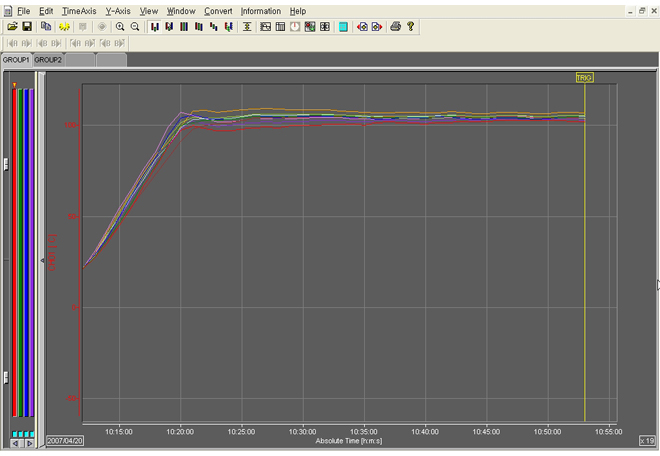Click the right scroll arrow under channel bars
Screen dimensions: 660x456
click(30, 442)
